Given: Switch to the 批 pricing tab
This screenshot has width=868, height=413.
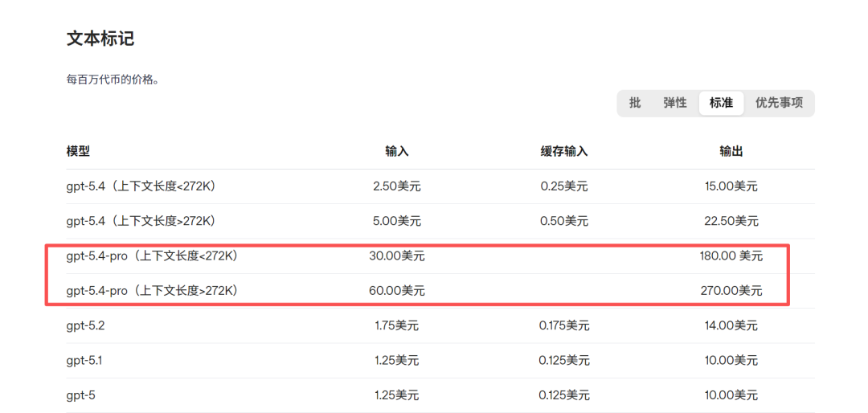Looking at the screenshot, I should coord(635,103).
